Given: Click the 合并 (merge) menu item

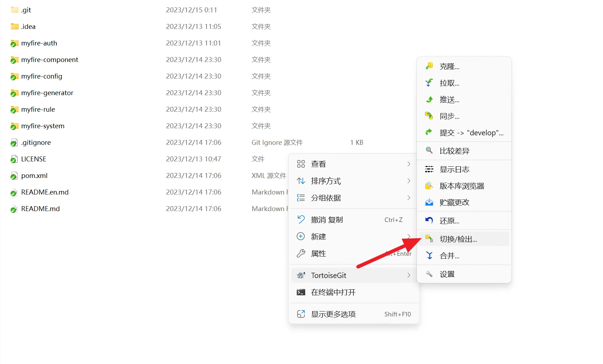Looking at the screenshot, I should 449,256.
